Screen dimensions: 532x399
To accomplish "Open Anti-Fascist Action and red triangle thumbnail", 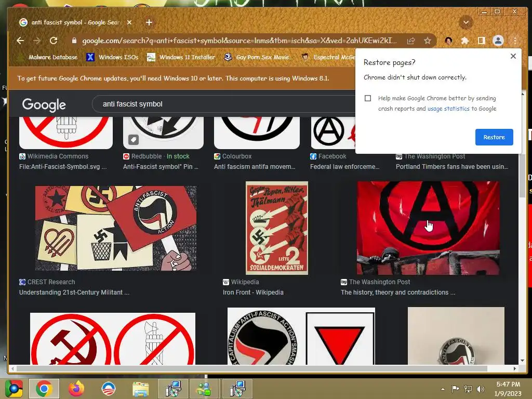I will pyautogui.click(x=301, y=336).
